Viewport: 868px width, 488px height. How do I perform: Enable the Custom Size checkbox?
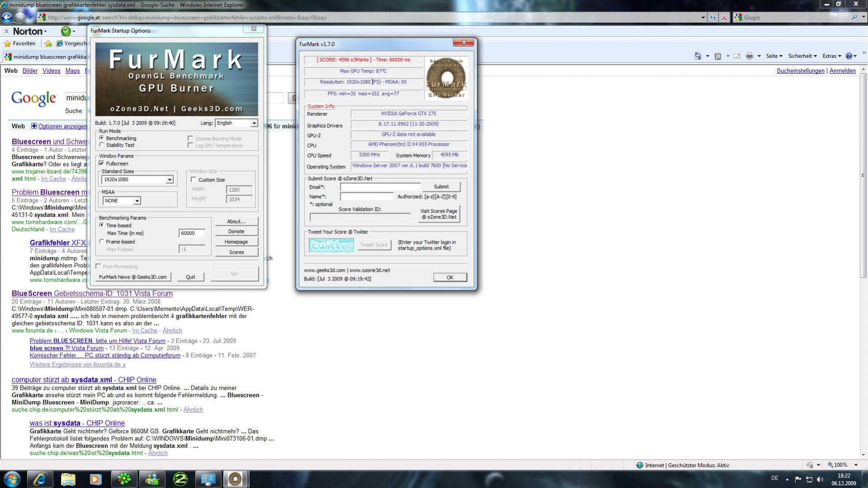(x=194, y=180)
